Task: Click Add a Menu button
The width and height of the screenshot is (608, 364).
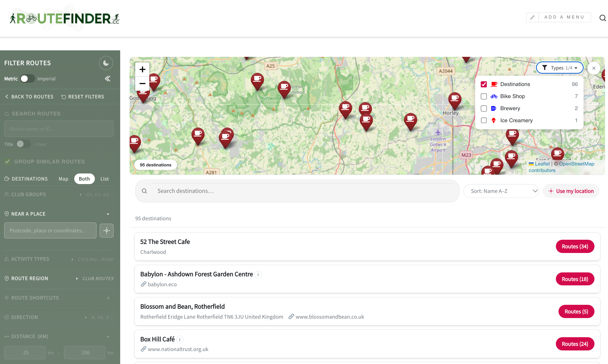Action: pos(564,17)
